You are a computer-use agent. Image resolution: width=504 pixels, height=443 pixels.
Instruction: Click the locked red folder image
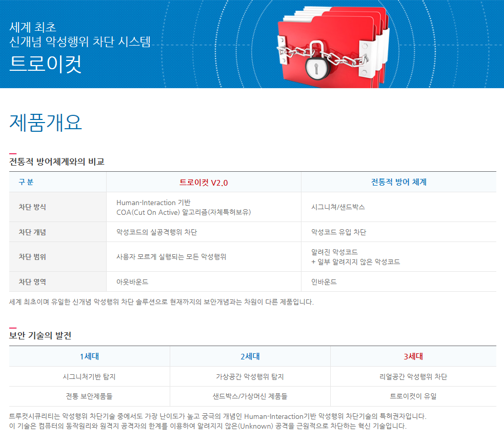pos(333,47)
